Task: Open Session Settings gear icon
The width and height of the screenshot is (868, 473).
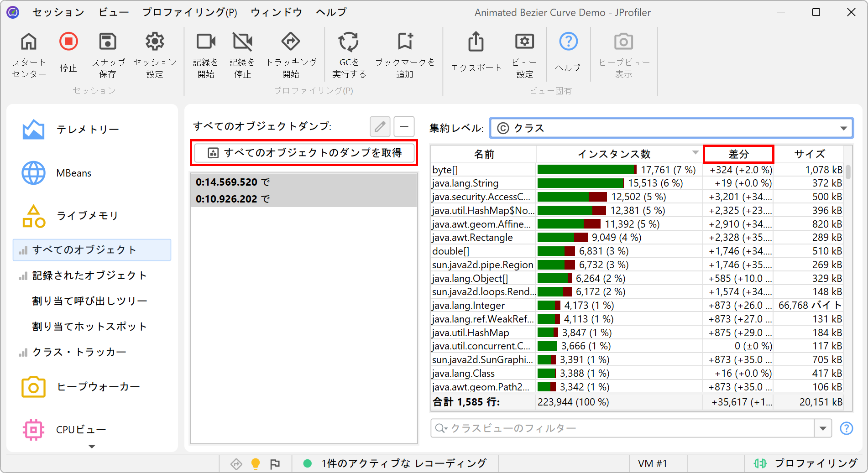Action: pos(155,42)
